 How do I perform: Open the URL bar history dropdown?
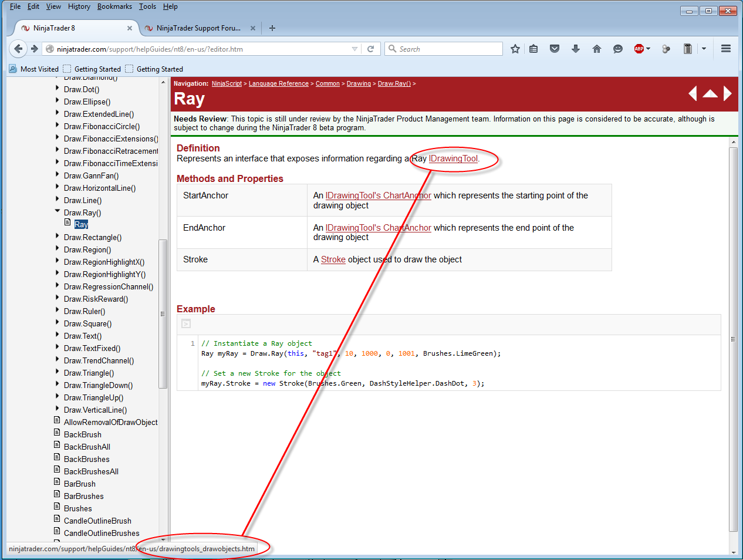tap(354, 49)
